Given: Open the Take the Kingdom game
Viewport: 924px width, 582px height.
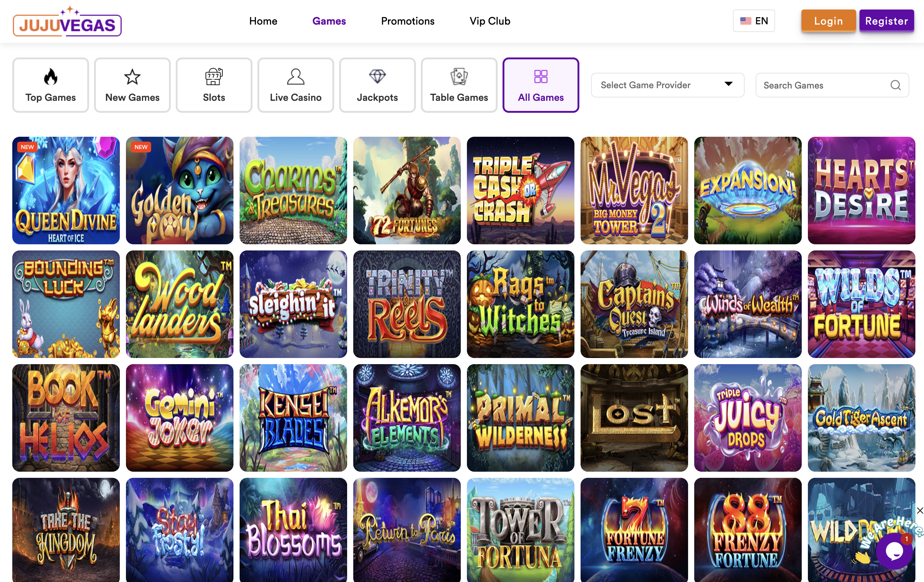Looking at the screenshot, I should point(66,530).
